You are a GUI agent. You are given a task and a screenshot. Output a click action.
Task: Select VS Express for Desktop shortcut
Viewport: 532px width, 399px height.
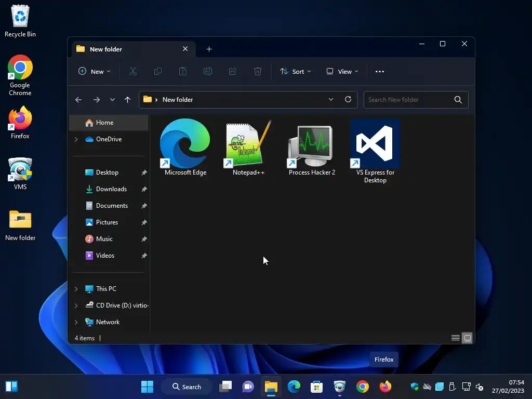[375, 151]
